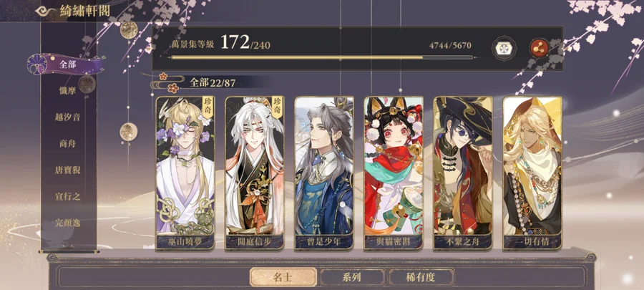The width and height of the screenshot is (644, 290).
Task: Switch to the 系列 sort tab
Action: point(352,277)
